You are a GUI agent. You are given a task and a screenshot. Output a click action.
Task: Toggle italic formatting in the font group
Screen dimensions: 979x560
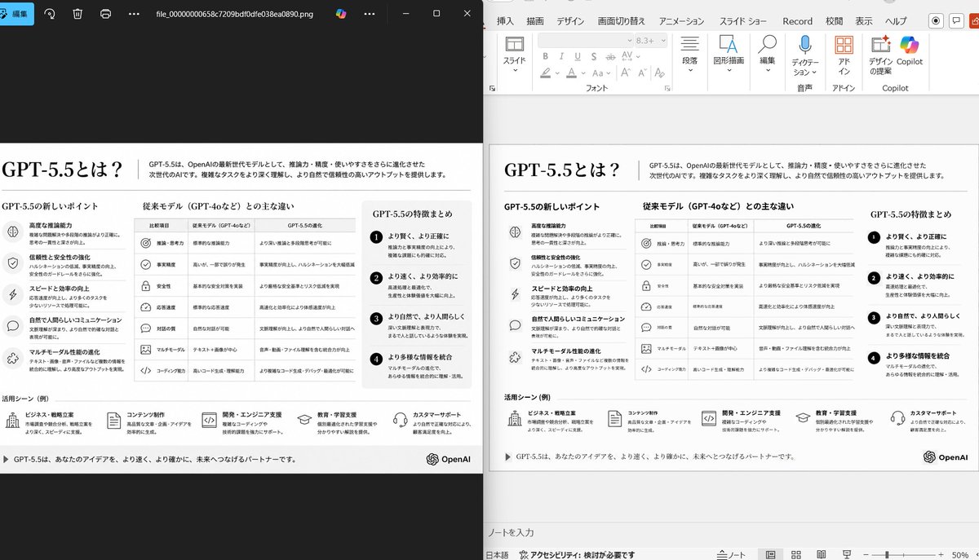(560, 56)
